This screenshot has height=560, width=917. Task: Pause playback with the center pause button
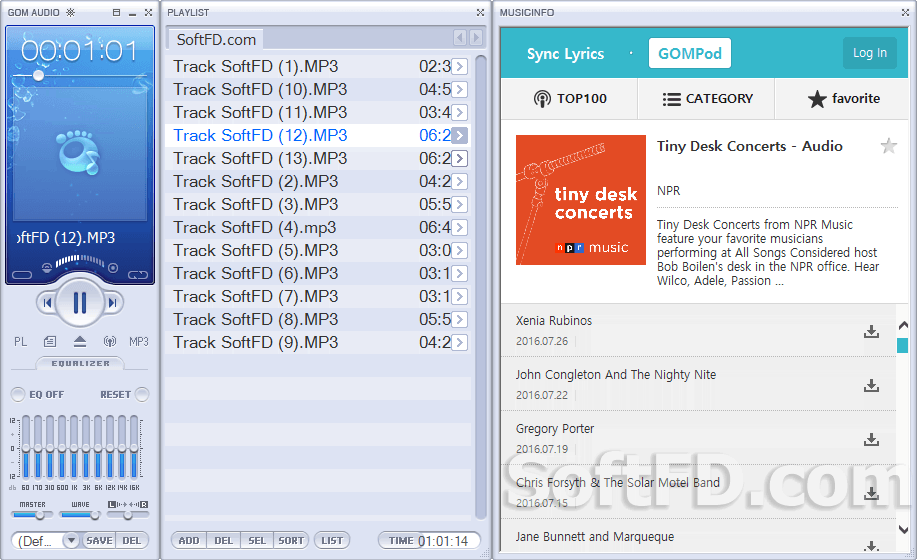click(80, 302)
